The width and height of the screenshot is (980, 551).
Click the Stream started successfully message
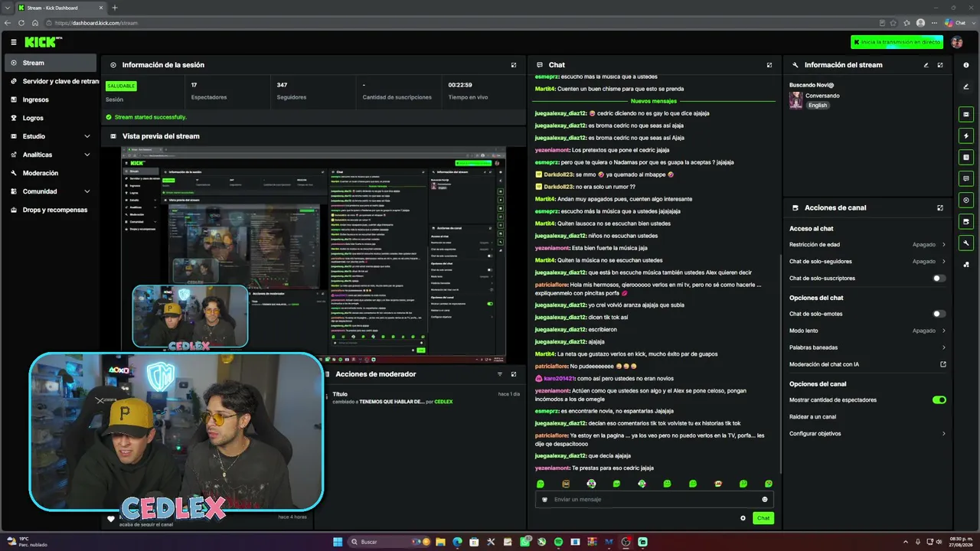[150, 117]
